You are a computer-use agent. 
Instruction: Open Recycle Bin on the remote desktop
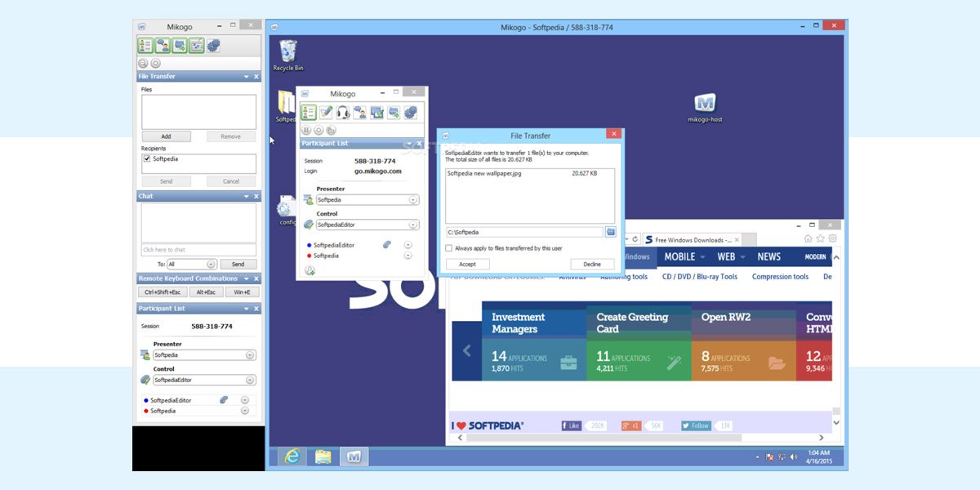click(287, 56)
